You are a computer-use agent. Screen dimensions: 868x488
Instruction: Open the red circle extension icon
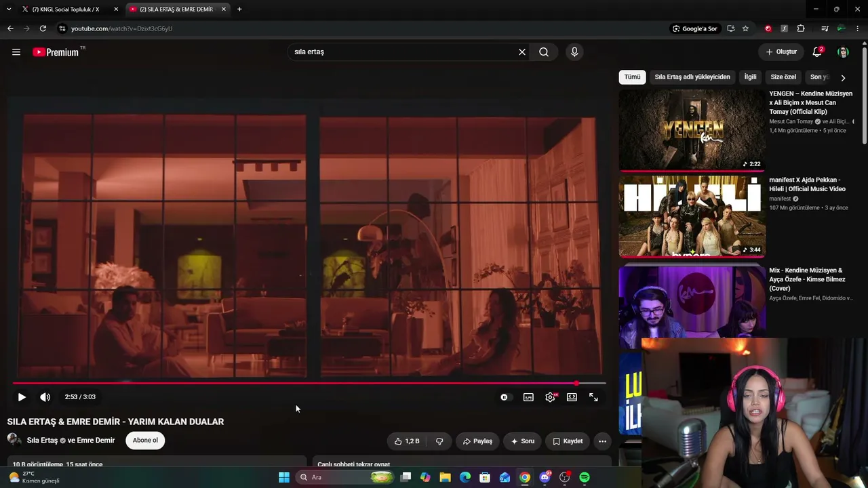(768, 28)
